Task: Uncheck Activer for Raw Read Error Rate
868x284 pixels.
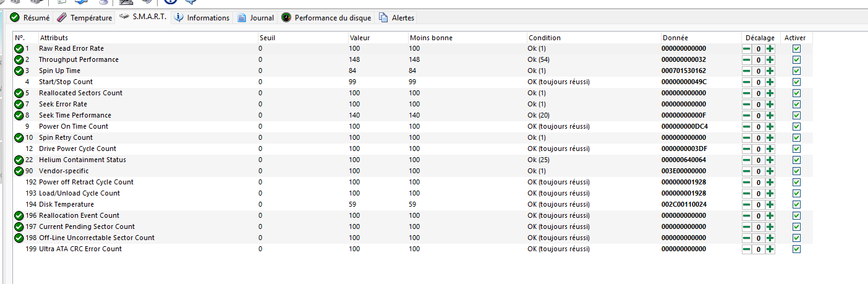Action: [796, 49]
